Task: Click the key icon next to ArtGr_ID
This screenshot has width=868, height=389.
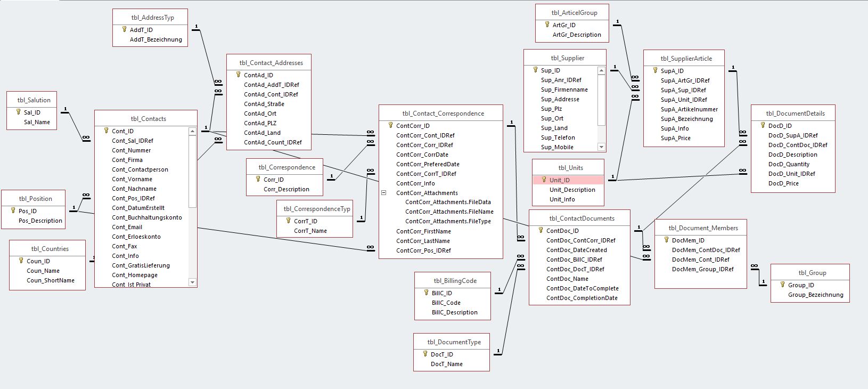Action: (x=547, y=25)
